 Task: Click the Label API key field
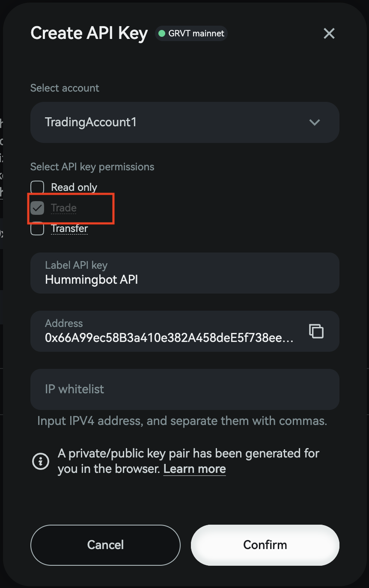[x=184, y=273]
